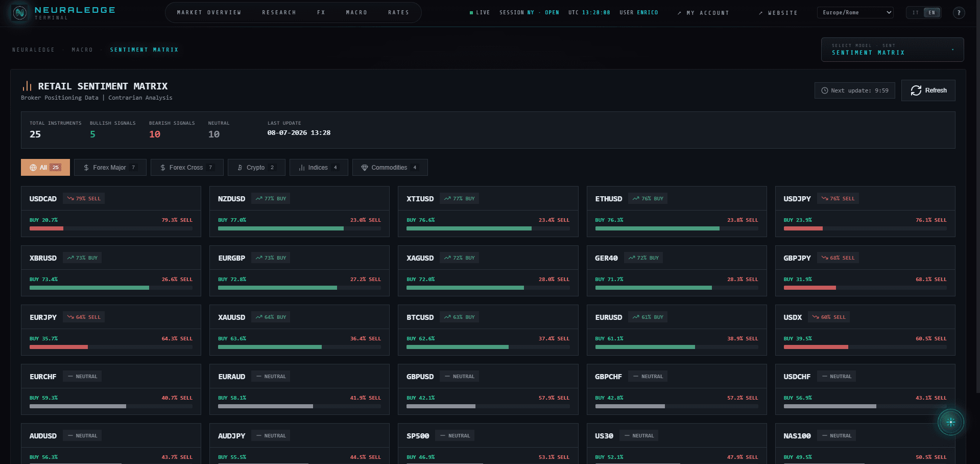Open the XAUUSD instrument card

click(x=299, y=330)
